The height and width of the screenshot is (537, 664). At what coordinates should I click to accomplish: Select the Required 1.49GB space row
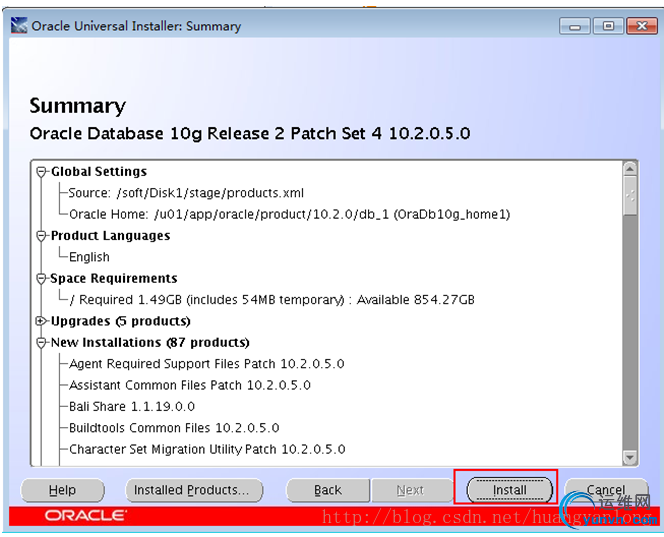(x=272, y=300)
